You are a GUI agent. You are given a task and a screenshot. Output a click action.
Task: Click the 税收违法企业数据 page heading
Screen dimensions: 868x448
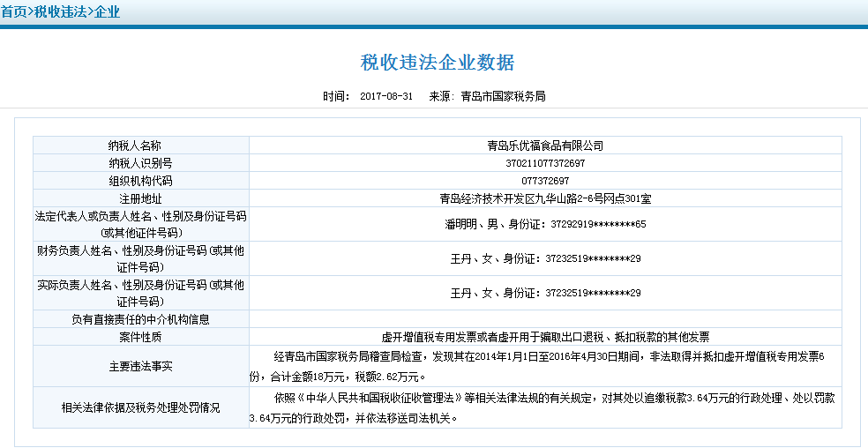[438, 63]
